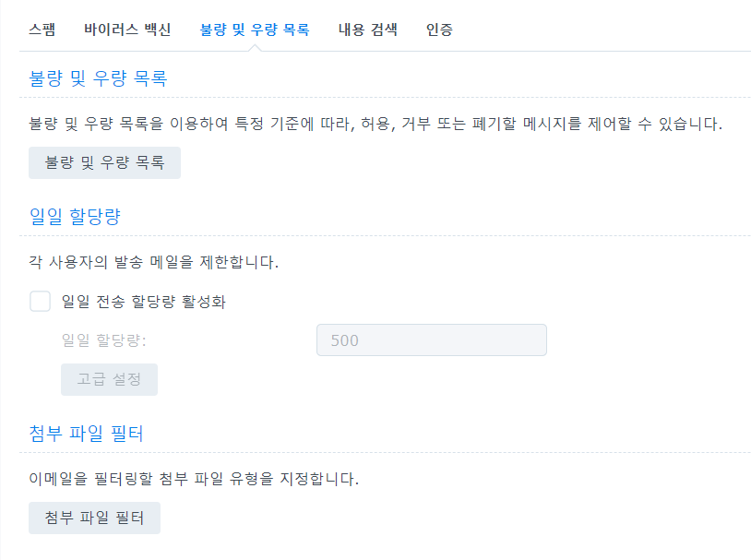Click the triangle indicator under the active tab
The width and height of the screenshot is (751, 560).
[256, 47]
